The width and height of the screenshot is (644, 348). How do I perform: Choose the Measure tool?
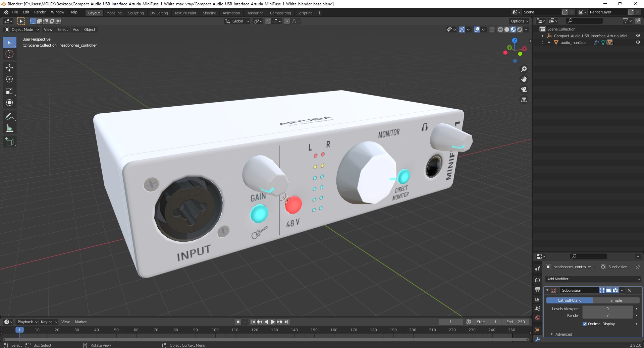coord(9,128)
